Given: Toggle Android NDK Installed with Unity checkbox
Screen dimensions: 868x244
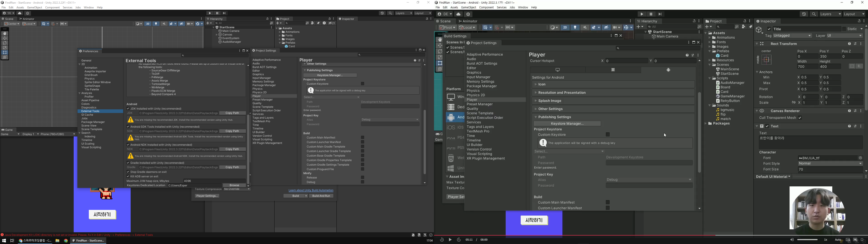Looking at the screenshot, I should (x=128, y=145).
